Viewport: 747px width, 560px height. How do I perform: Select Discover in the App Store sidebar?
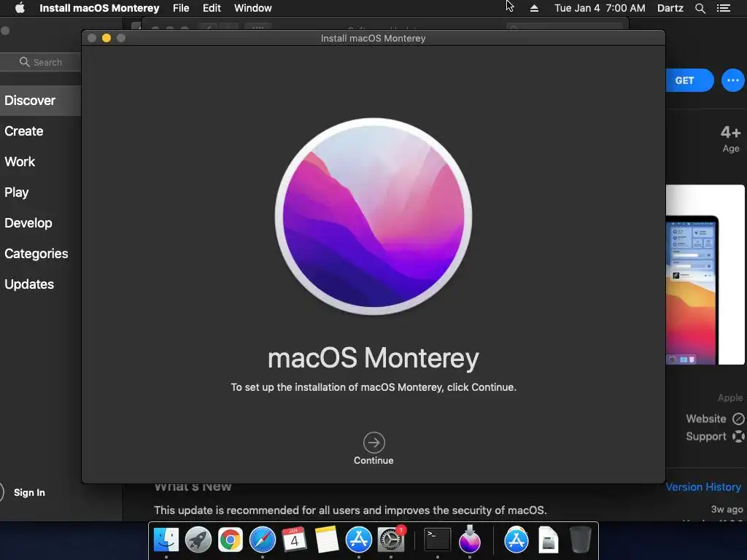(40, 101)
